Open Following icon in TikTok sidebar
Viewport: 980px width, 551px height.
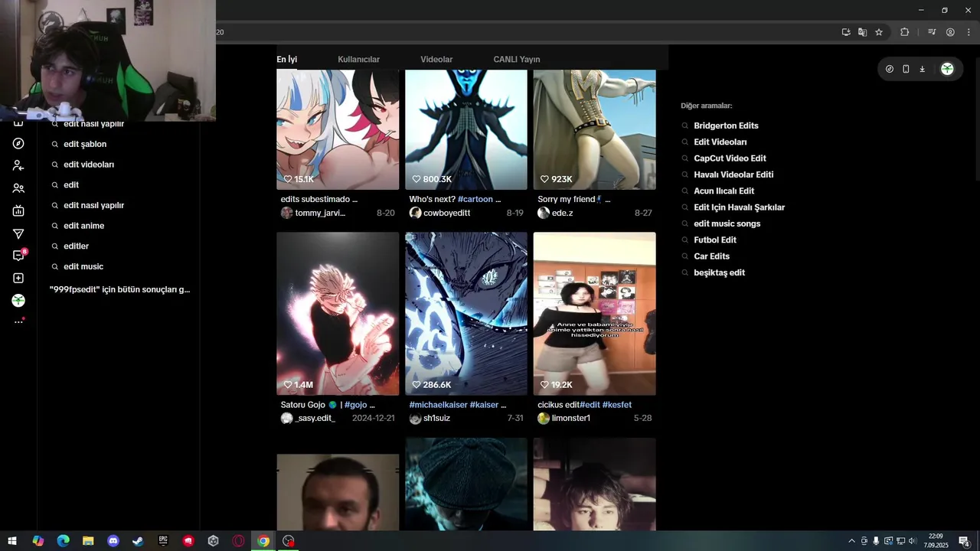(18, 166)
